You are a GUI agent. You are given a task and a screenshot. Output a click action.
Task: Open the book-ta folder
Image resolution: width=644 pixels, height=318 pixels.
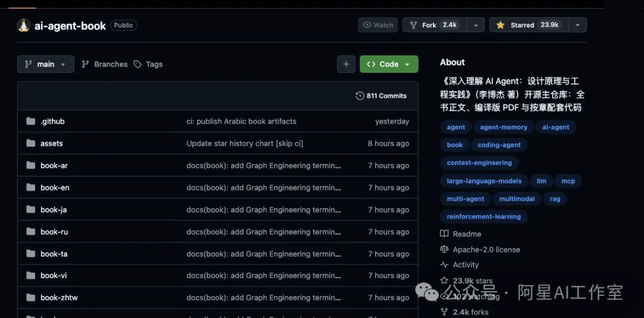[54, 254]
